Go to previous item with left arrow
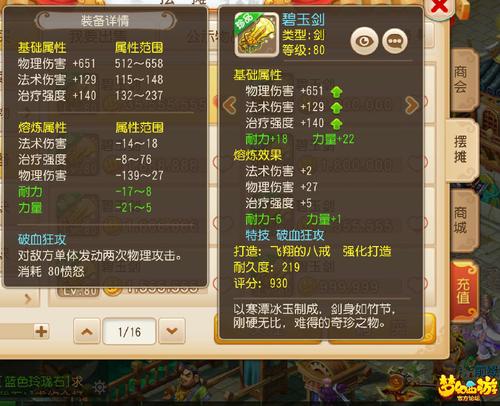 click(x=230, y=105)
